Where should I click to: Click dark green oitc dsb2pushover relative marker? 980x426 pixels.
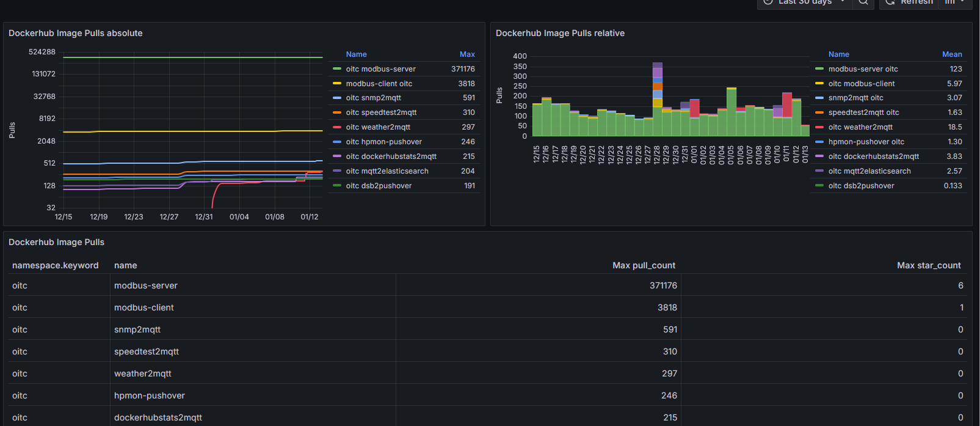pyautogui.click(x=819, y=186)
